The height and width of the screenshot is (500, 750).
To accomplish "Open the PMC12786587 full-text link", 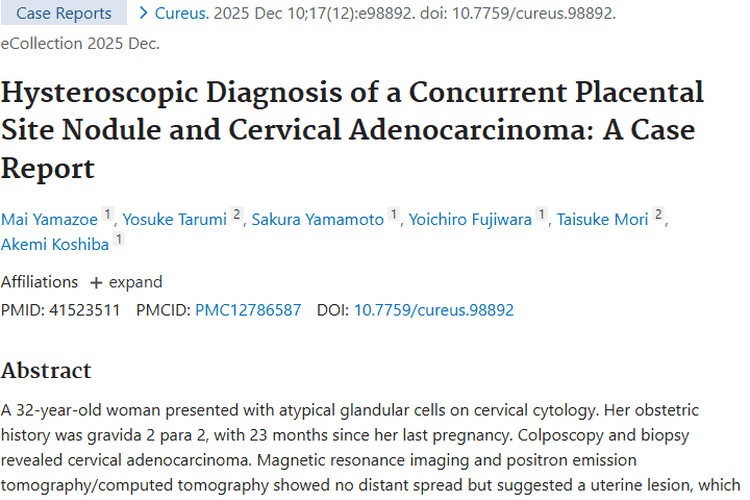I will click(x=248, y=310).
